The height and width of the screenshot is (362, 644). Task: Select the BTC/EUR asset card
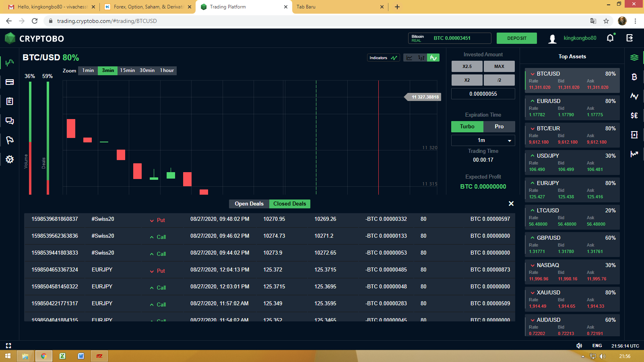(x=572, y=136)
